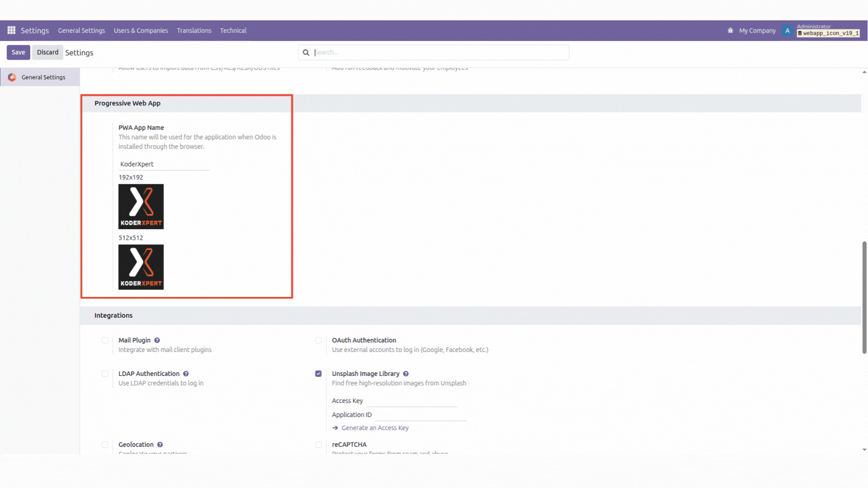Click the search magnifier icon
Viewport: 868px width, 488px height.
(x=306, y=52)
